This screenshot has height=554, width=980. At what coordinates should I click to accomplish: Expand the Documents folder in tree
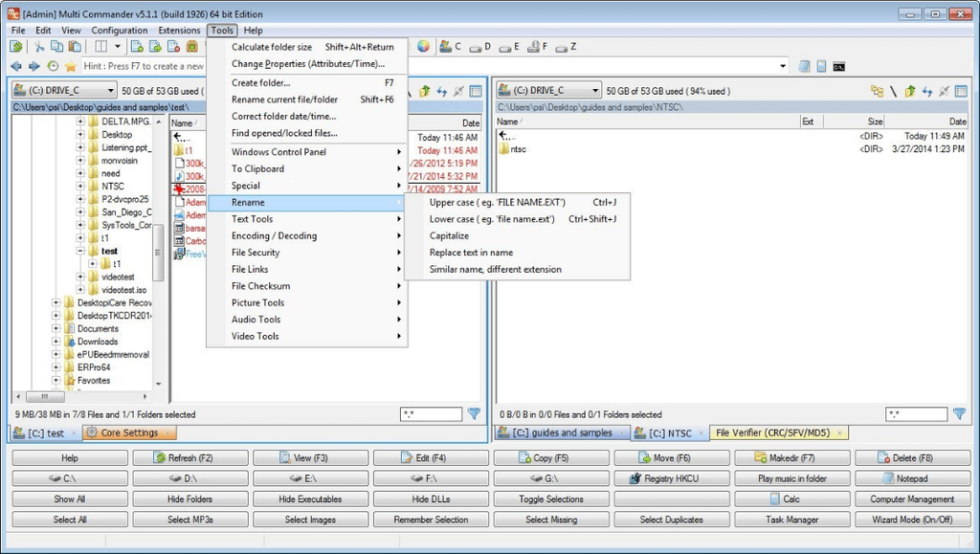[x=56, y=328]
